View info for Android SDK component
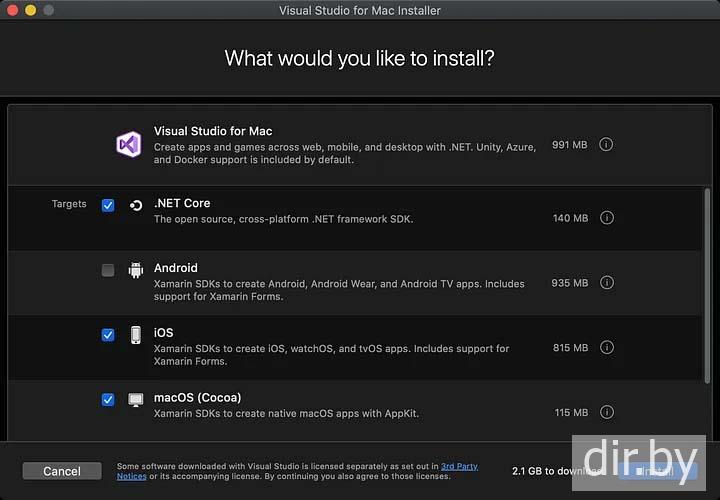This screenshot has width=720, height=500. [x=606, y=283]
